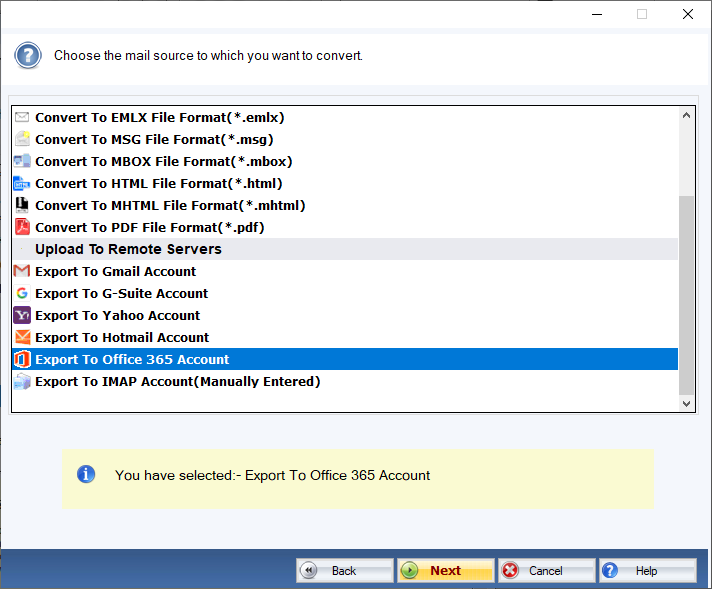712x589 pixels.
Task: Select Export To Gmail Account
Action: (x=345, y=271)
